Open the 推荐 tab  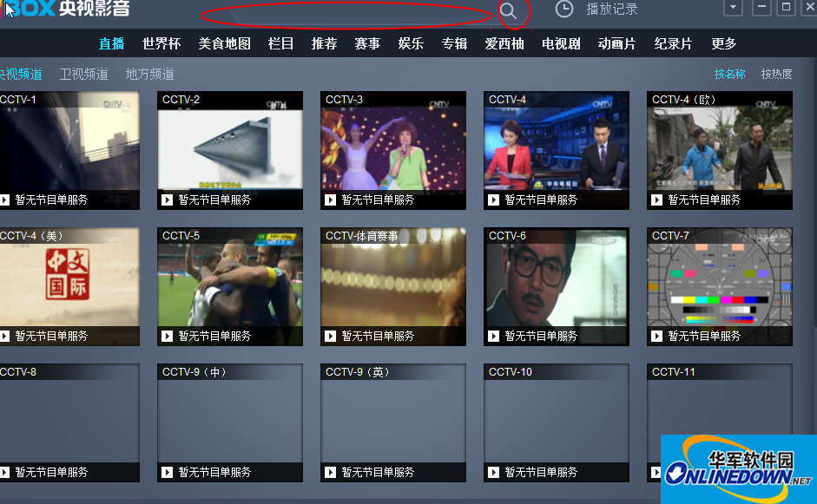coord(324,43)
